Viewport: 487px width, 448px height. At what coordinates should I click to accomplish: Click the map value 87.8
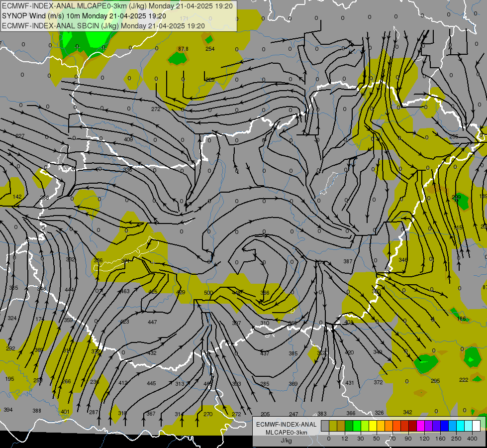[183, 49]
